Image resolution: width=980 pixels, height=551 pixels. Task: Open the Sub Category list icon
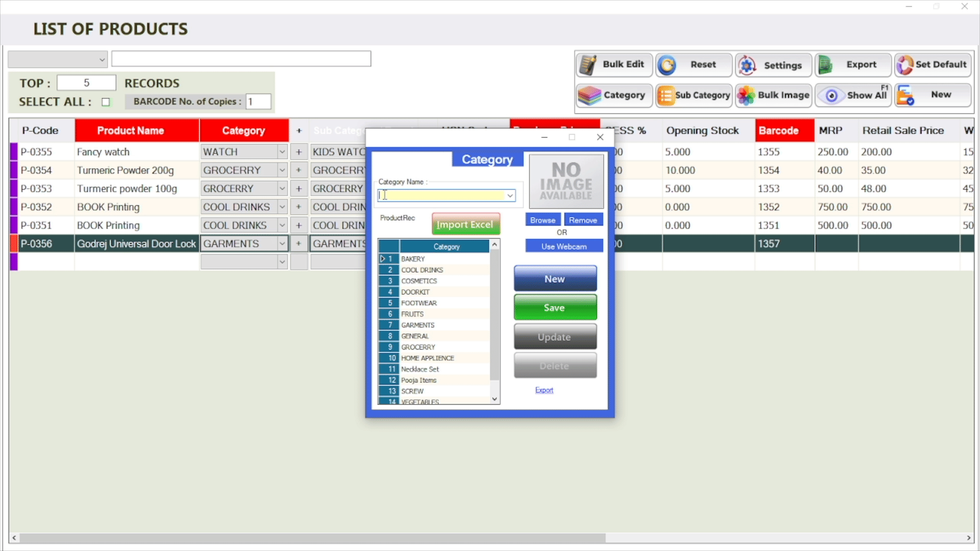(665, 95)
